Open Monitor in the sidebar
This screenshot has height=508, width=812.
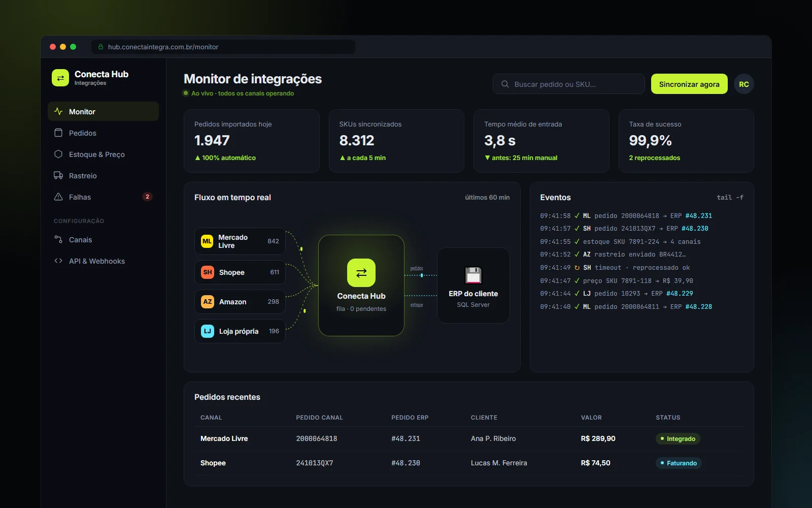pyautogui.click(x=103, y=111)
